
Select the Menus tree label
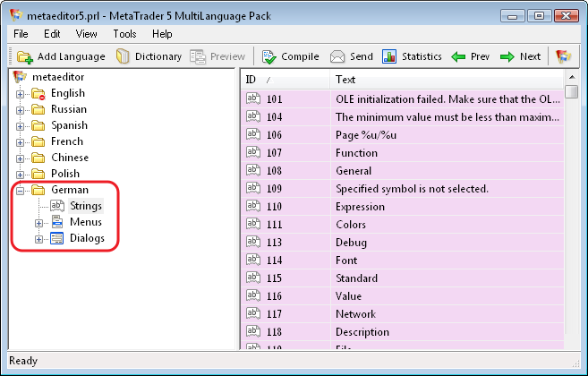coord(86,222)
